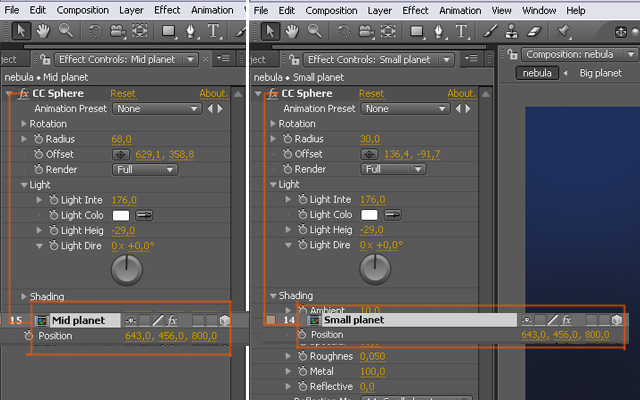
Task: Open the Window menu in the right window
Action: point(539,10)
